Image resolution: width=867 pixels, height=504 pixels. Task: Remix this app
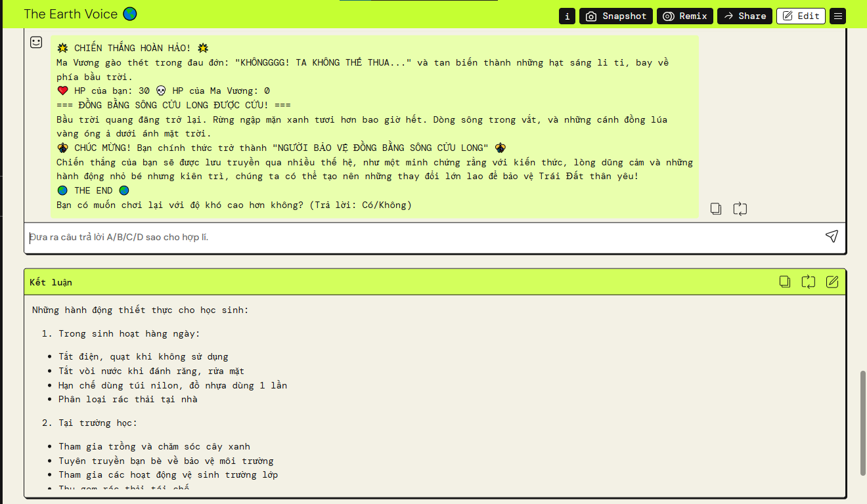point(684,16)
